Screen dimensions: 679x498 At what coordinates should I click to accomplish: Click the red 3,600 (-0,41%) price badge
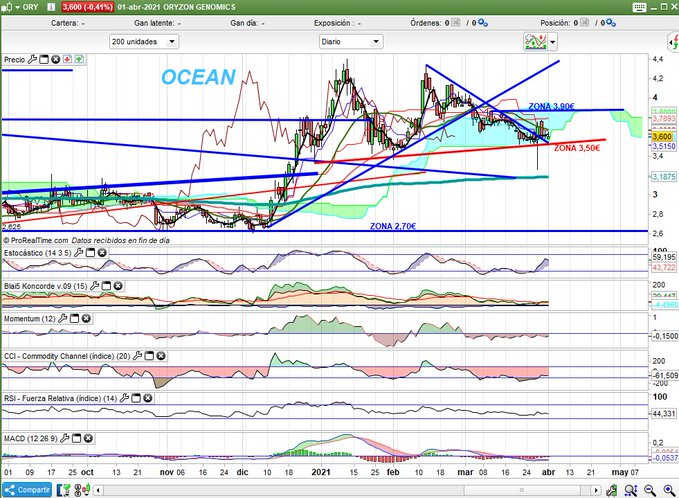click(87, 7)
